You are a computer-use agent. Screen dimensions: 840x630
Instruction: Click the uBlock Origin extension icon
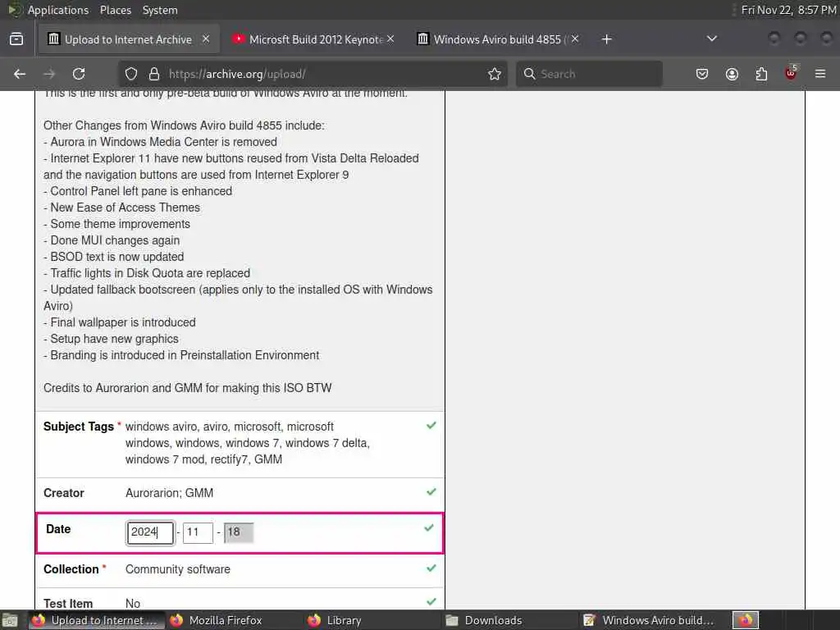pyautogui.click(x=791, y=73)
